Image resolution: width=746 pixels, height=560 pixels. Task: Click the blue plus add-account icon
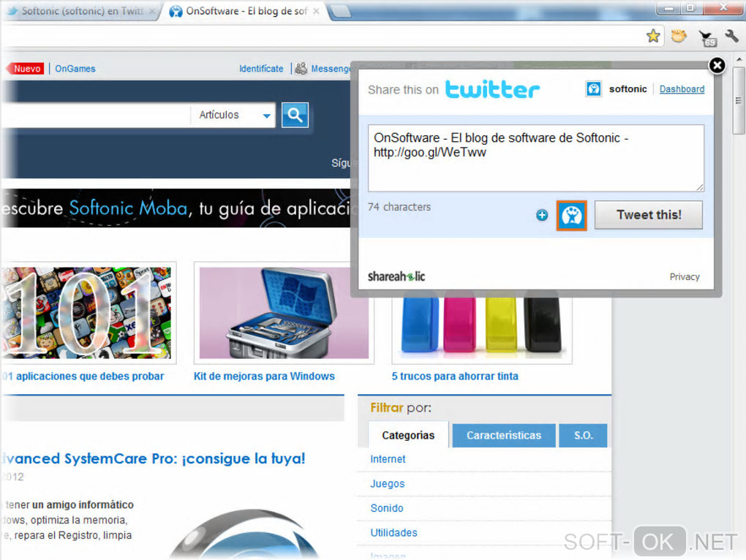(542, 216)
